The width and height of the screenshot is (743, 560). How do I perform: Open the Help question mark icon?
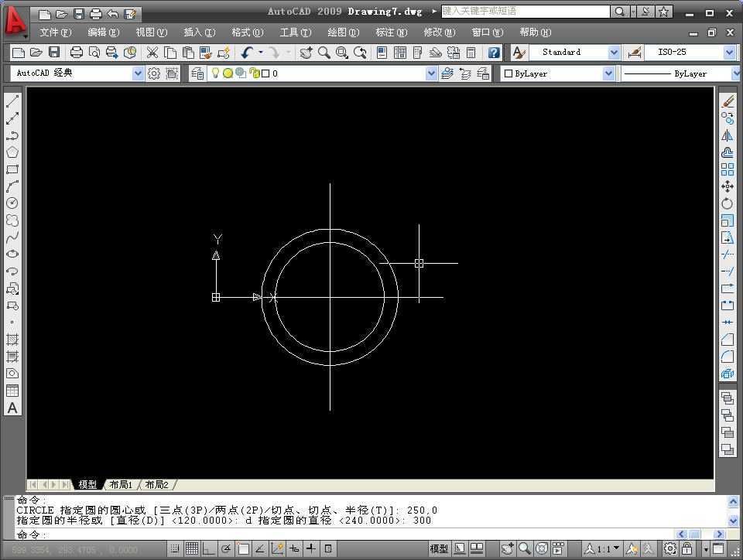pos(494,52)
